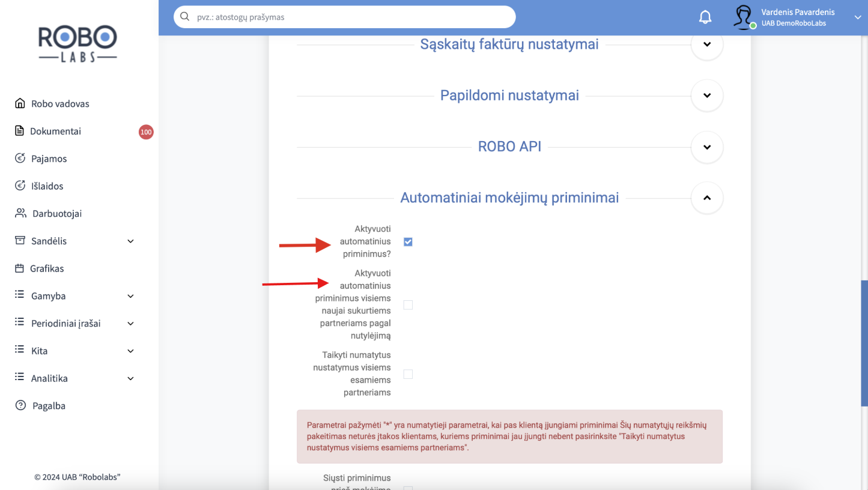This screenshot has height=490, width=868.
Task: Click Papildomi nustatymai heading
Action: (x=509, y=95)
